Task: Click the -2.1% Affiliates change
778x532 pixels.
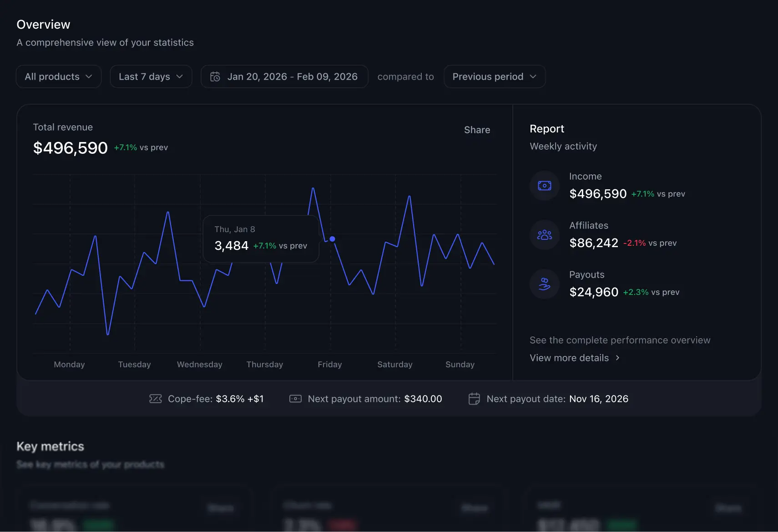Action: click(x=635, y=243)
